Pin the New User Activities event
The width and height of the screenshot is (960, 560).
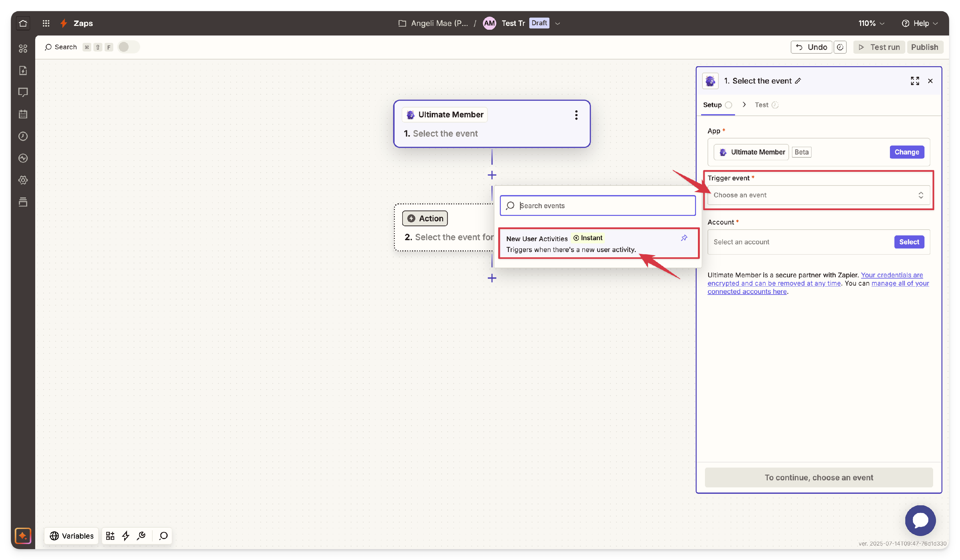pos(684,238)
